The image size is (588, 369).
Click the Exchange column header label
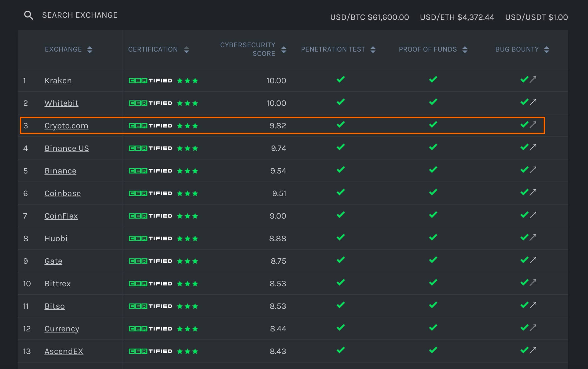[x=63, y=49]
